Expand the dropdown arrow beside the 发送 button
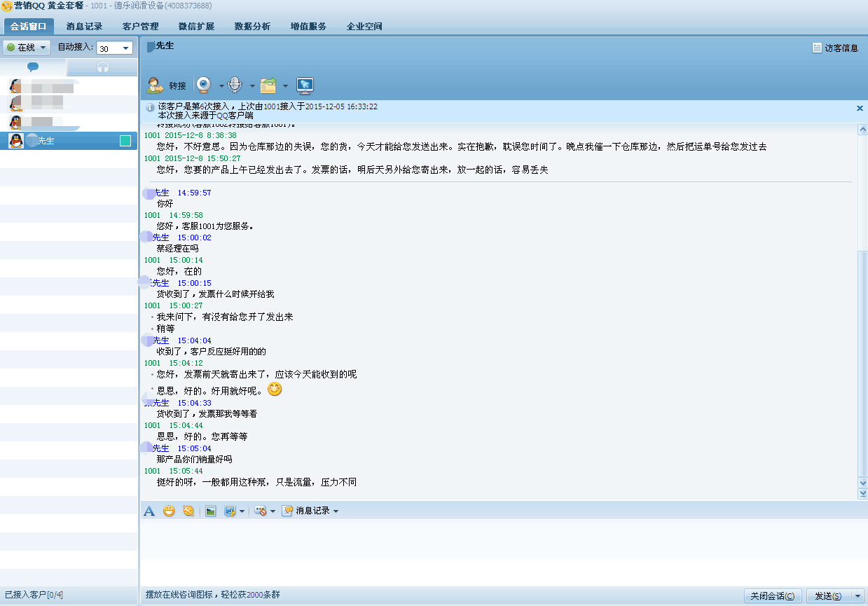This screenshot has width=868, height=606. click(857, 596)
